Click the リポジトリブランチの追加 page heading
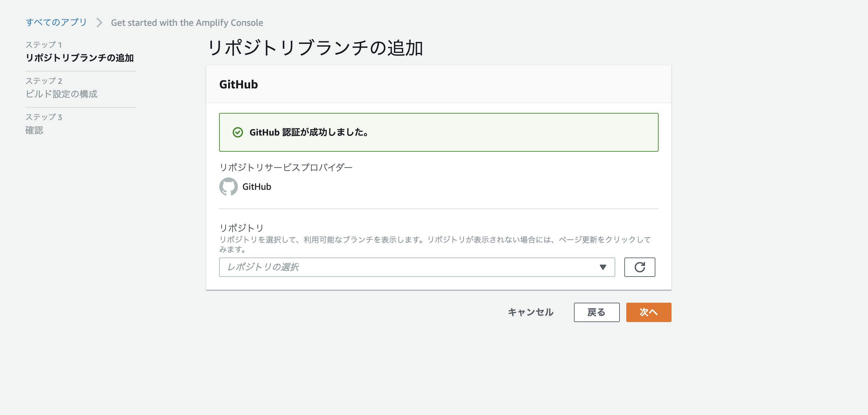The height and width of the screenshot is (415, 868). (315, 47)
